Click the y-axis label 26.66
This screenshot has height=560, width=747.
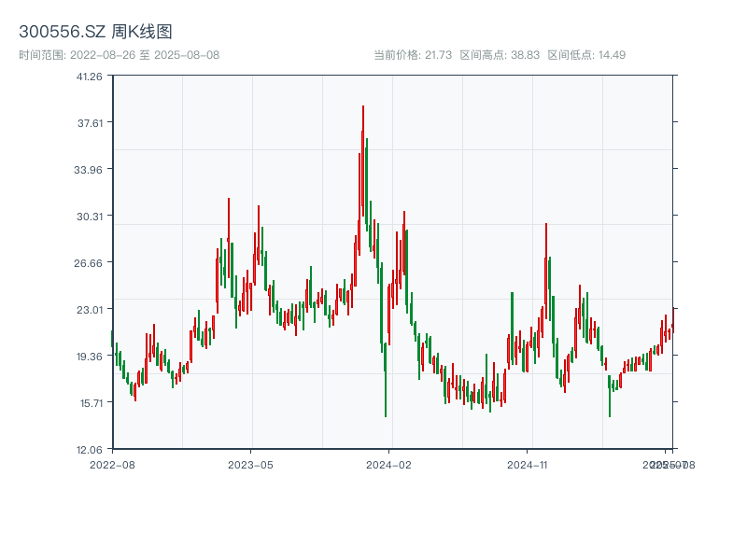click(88, 263)
